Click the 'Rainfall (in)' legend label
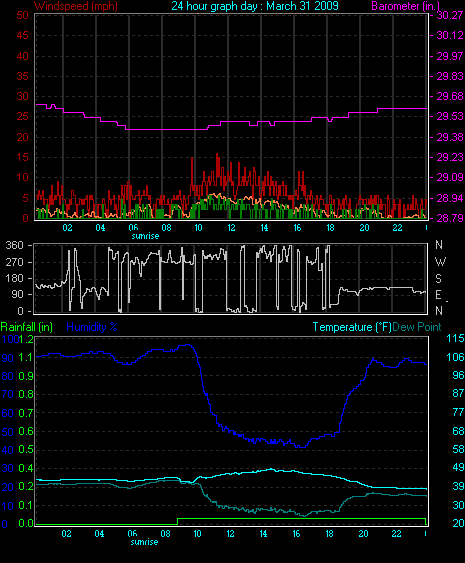 pos(27,327)
